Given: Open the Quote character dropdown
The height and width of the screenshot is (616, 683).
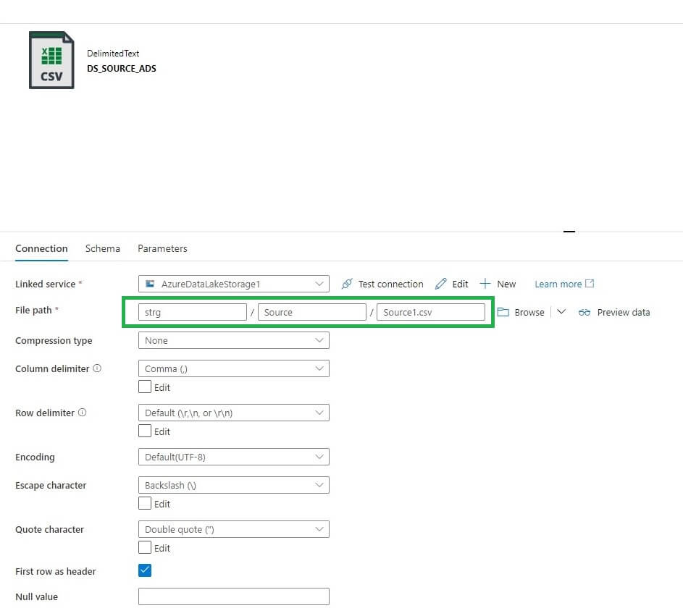Looking at the screenshot, I should pyautogui.click(x=233, y=529).
